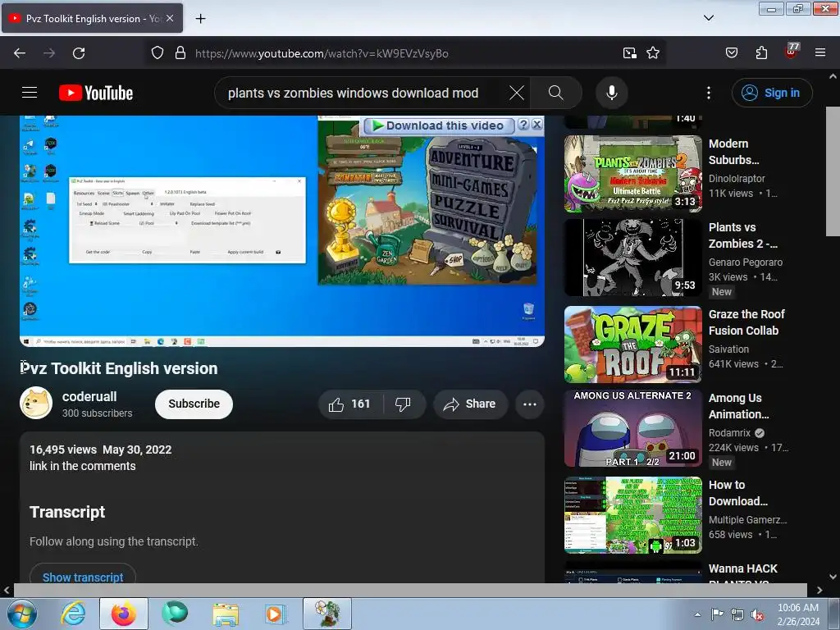Close the Download this video overlay
Screen dimensions: 840x630
pyautogui.click(x=536, y=125)
